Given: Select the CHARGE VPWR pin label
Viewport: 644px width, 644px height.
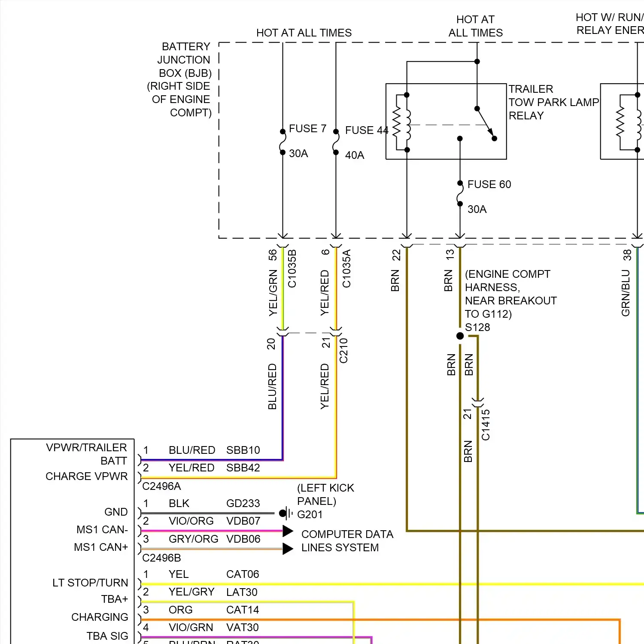Looking at the screenshot, I should [87, 476].
